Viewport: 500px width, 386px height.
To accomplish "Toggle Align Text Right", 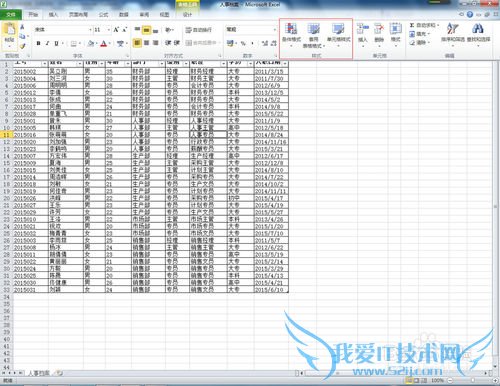I will [155, 43].
